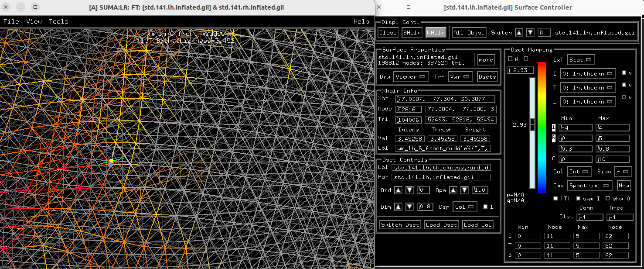The width and height of the screenshot is (644, 269).
Task: Toggle the sym I checkbox
Action: coord(578,199)
